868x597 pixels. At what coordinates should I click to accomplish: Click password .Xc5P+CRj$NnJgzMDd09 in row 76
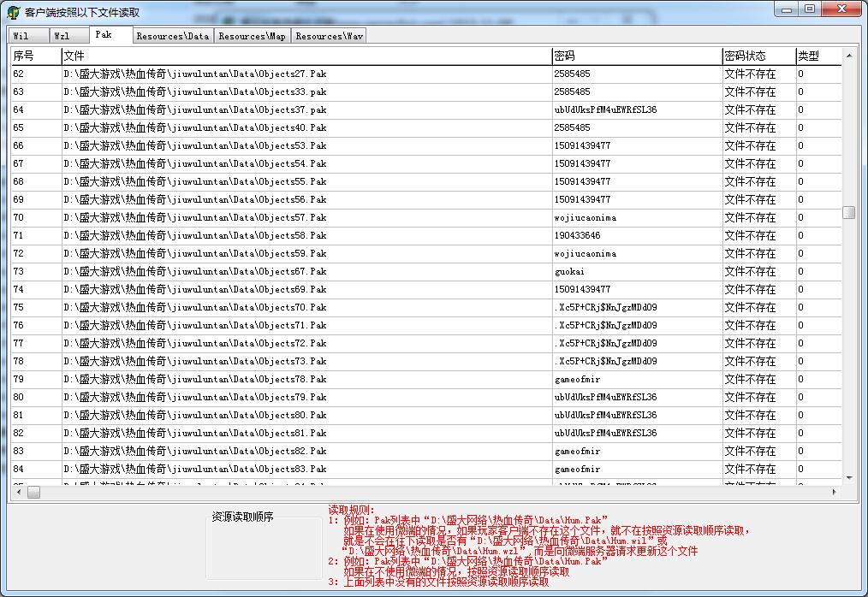click(605, 325)
